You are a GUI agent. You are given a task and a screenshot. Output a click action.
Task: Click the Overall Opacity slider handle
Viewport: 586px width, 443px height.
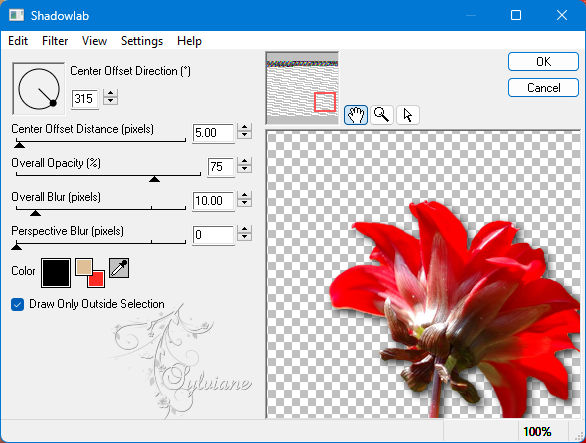[x=154, y=179]
